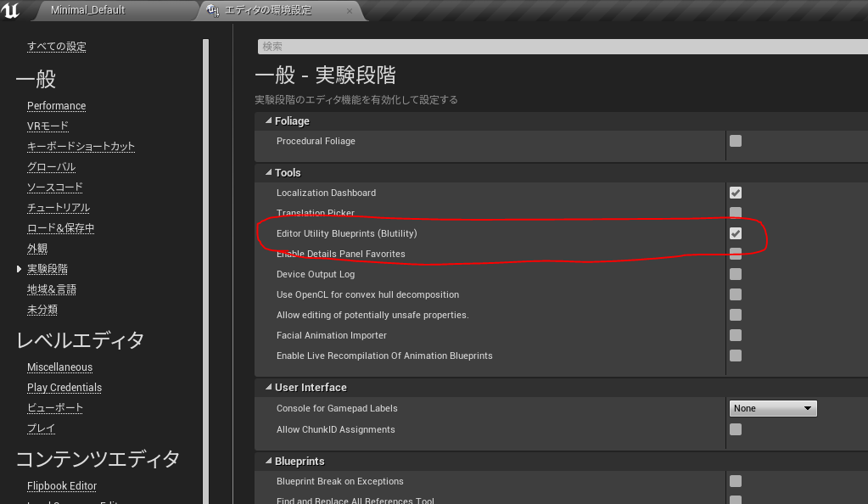Click the Procedural Foliage label
Screen dimensions: 868x504
click(x=316, y=141)
